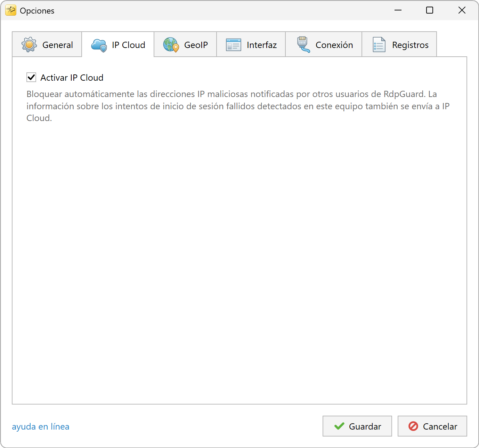
Task: Click the Registros document icon
Action: pos(379,45)
